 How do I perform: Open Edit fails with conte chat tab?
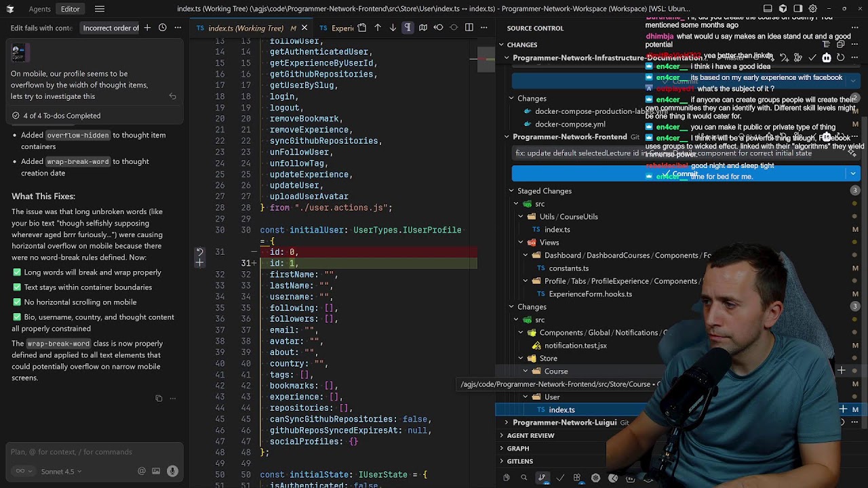coord(41,28)
